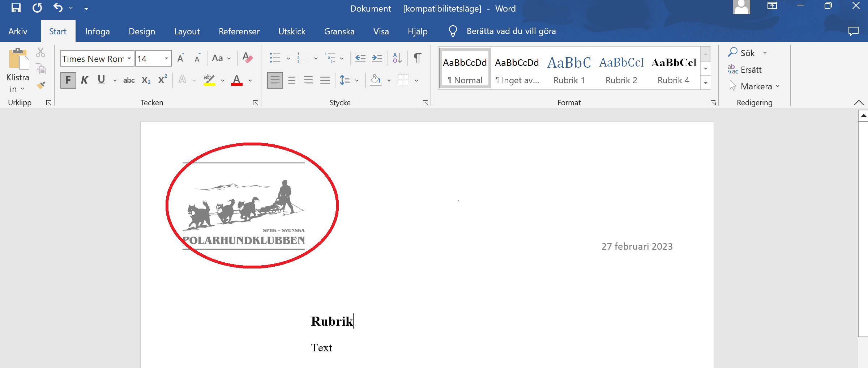Viewport: 868px width, 368px height.
Task: Open the font size 14 dropdown
Action: pyautogui.click(x=166, y=58)
